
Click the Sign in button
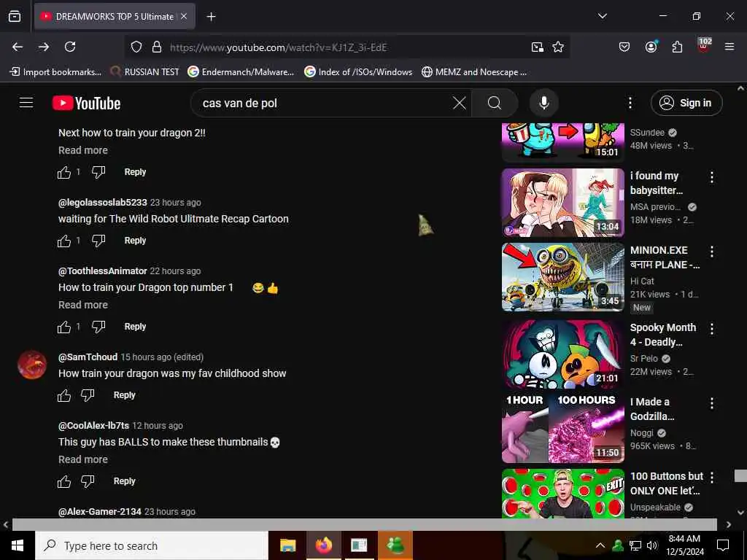[686, 103]
